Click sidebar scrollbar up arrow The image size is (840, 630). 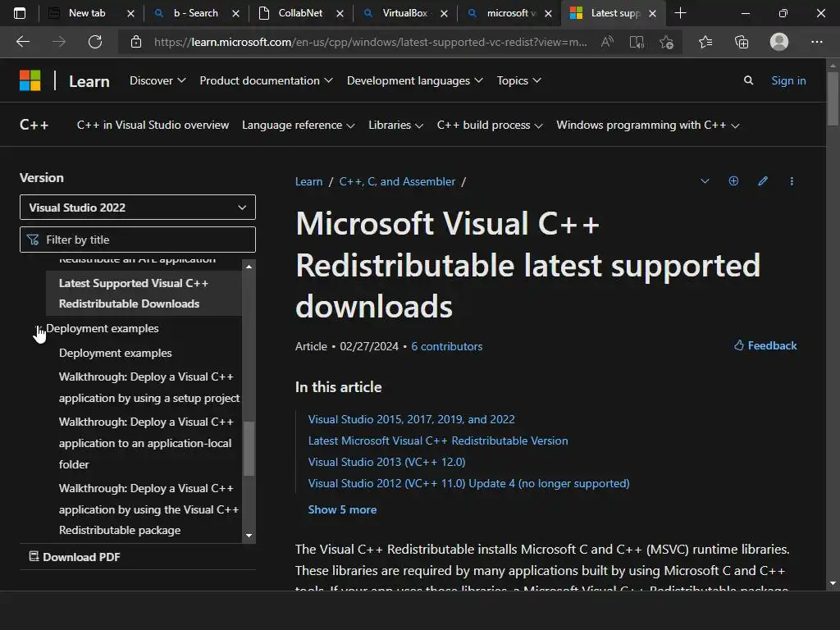pos(249,267)
